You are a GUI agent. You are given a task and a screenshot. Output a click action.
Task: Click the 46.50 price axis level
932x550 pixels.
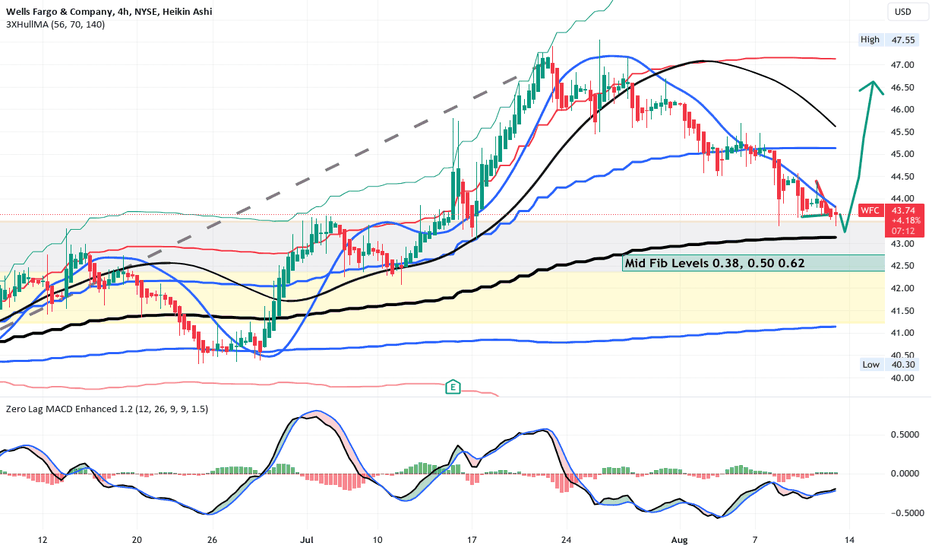[902, 87]
